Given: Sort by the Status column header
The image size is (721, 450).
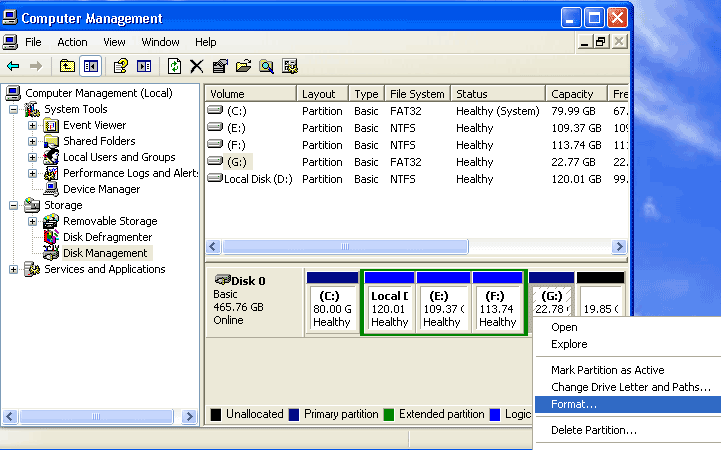Looking at the screenshot, I should pyautogui.click(x=498, y=94).
